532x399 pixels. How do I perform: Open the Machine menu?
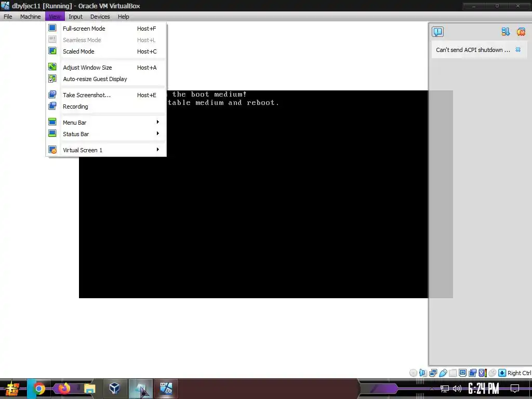(x=30, y=17)
